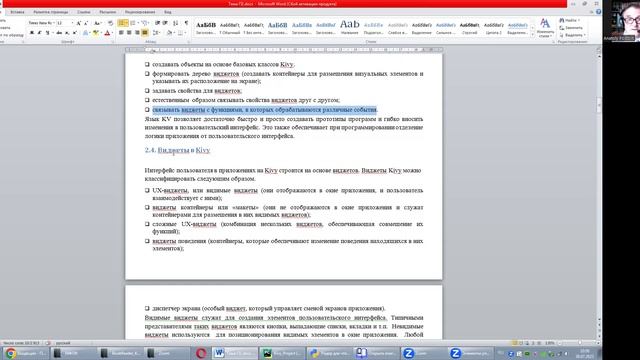Switch to Разметка страницы tab
This screenshot has width=640, height=360.
pos(51,12)
